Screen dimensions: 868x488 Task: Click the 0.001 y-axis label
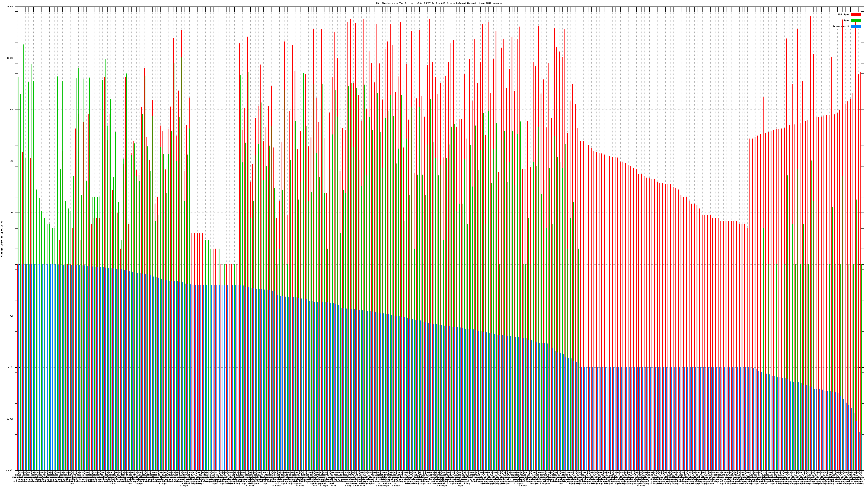coord(11,419)
